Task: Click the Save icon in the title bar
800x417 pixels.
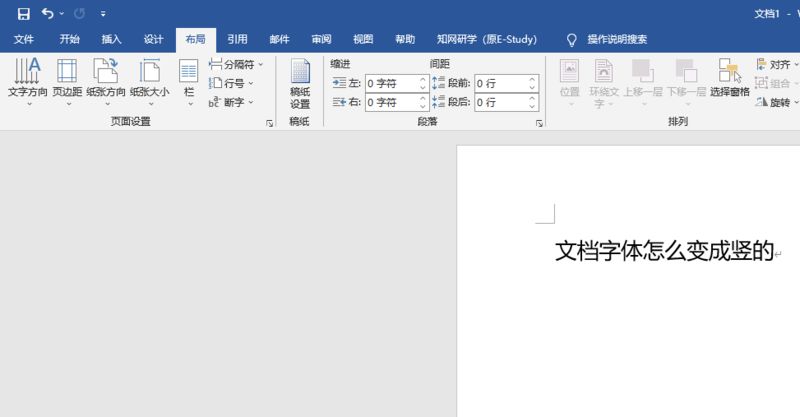Action: coord(23,14)
